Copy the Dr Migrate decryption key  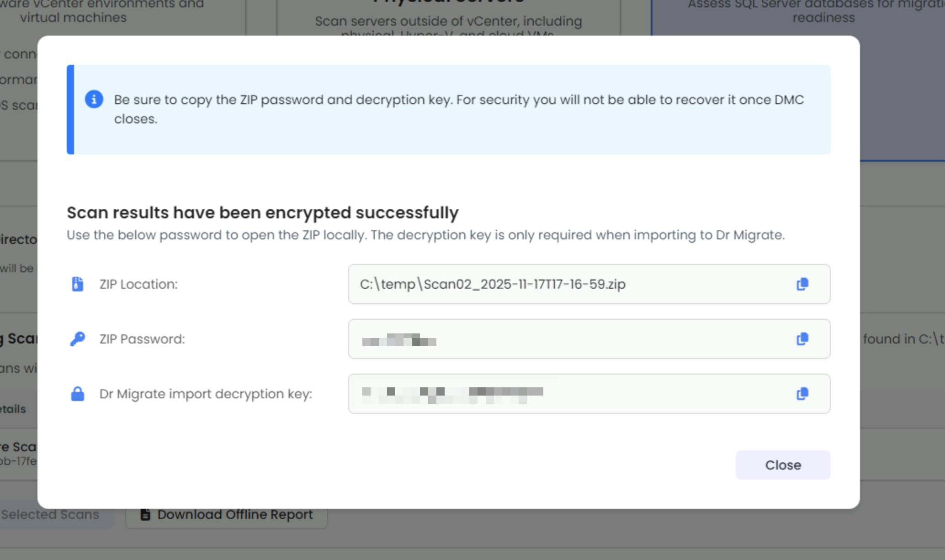pyautogui.click(x=802, y=394)
